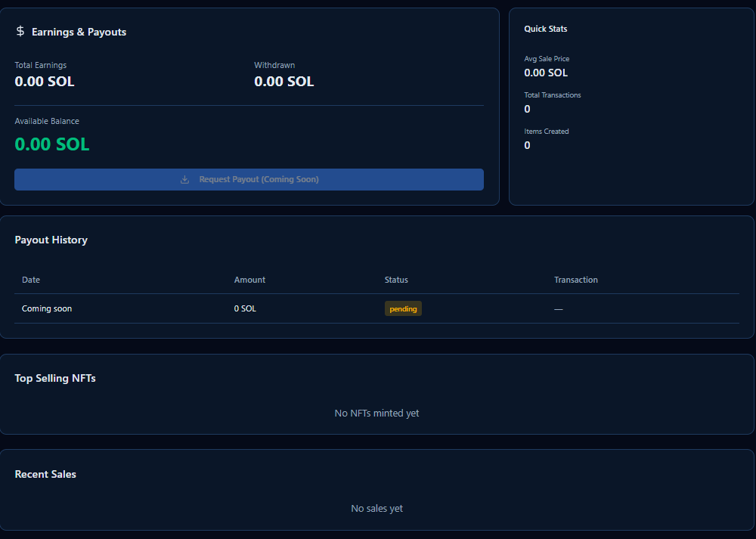The height and width of the screenshot is (539, 756).
Task: Click the green 0.00 SOL available balance
Action: point(52,144)
